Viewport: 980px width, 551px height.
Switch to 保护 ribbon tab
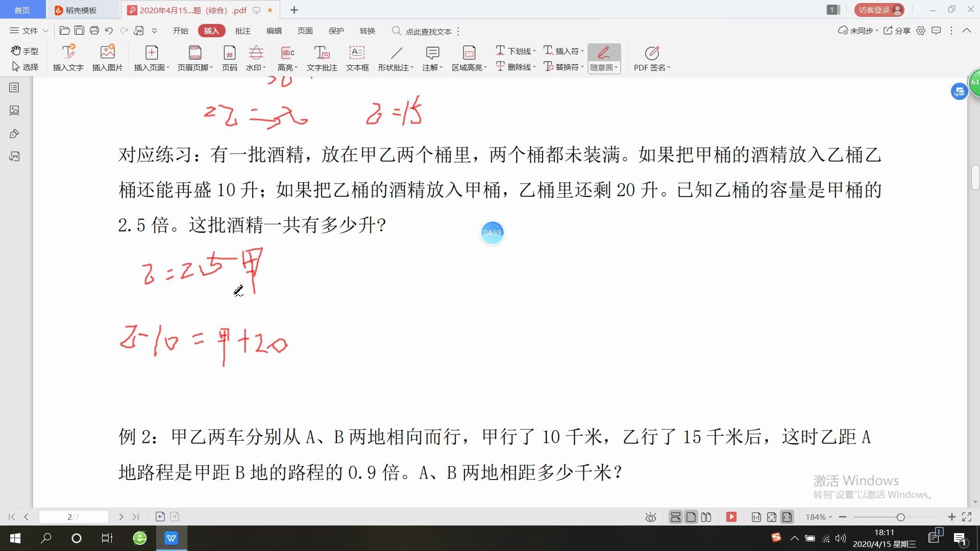pos(336,31)
